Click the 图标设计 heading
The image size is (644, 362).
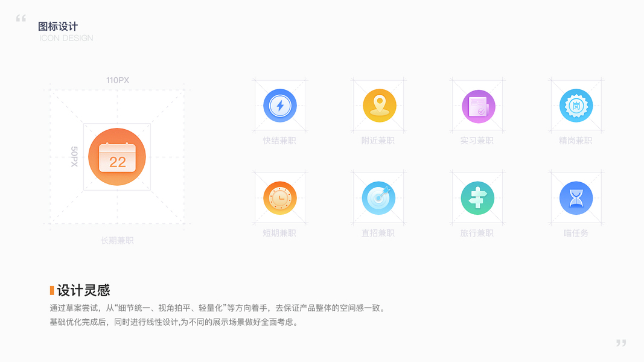[x=58, y=27]
